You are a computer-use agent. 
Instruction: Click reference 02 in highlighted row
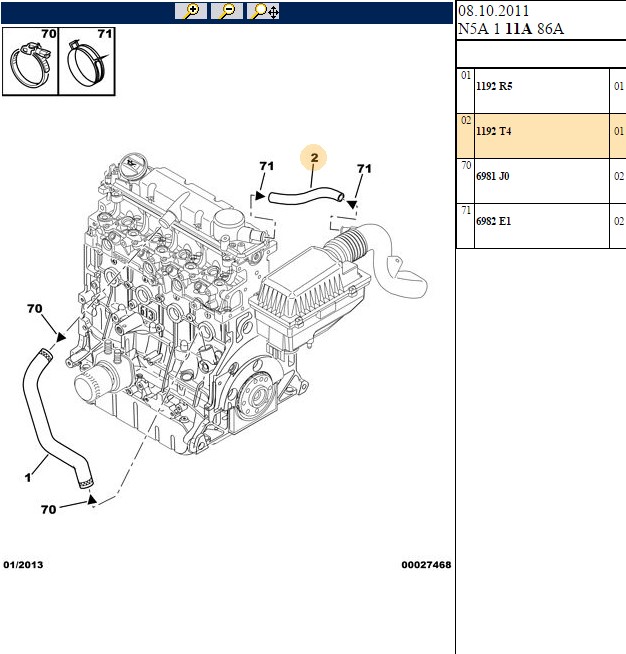(x=466, y=121)
